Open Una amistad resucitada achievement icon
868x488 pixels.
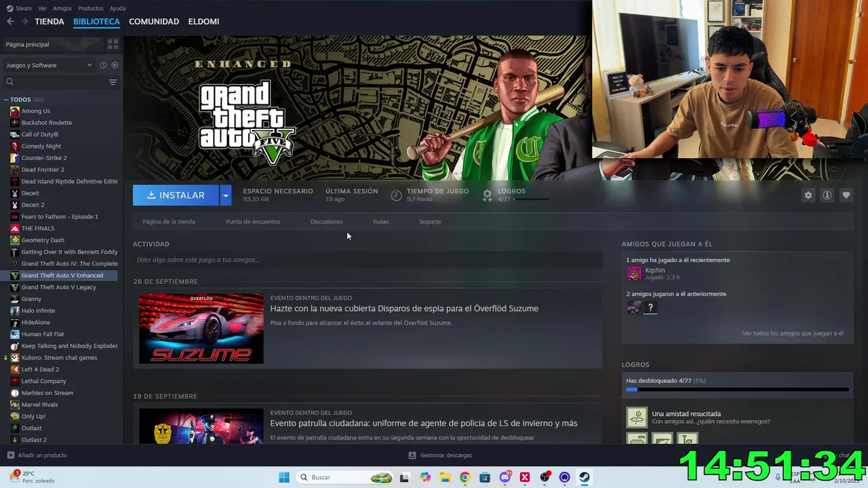point(637,418)
